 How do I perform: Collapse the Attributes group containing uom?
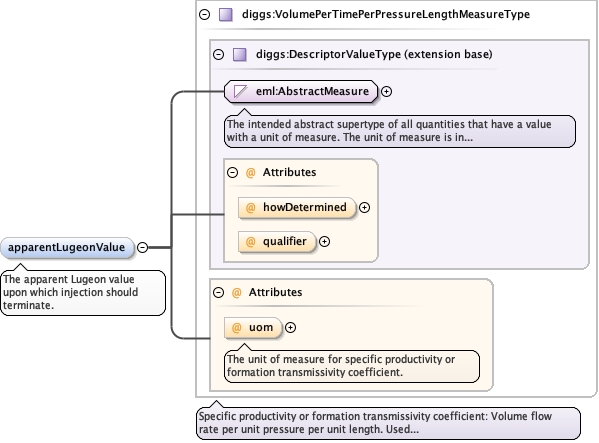tap(219, 293)
